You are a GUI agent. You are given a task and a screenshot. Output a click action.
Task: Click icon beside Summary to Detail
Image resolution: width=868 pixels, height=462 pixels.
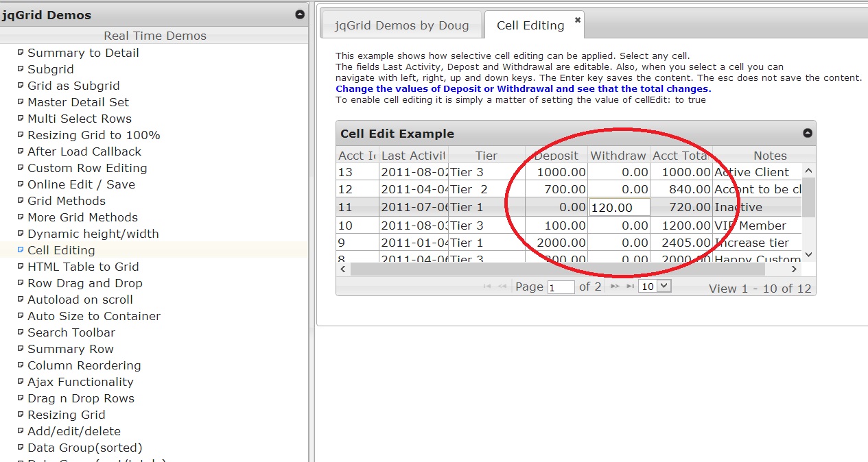point(21,52)
